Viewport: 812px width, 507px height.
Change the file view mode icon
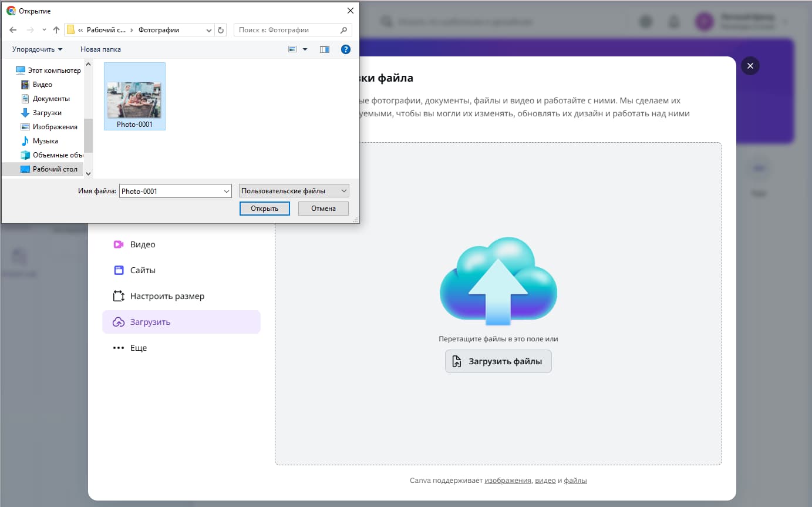292,49
